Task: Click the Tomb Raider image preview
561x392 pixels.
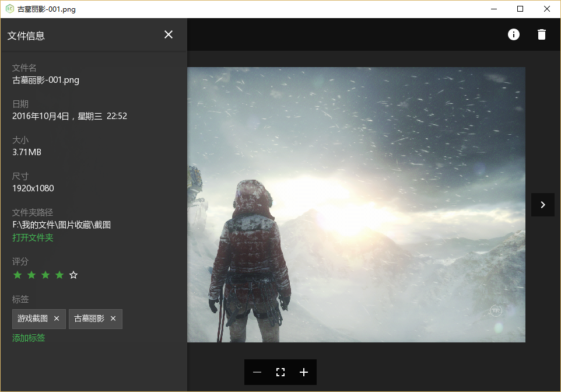Action: coord(356,204)
